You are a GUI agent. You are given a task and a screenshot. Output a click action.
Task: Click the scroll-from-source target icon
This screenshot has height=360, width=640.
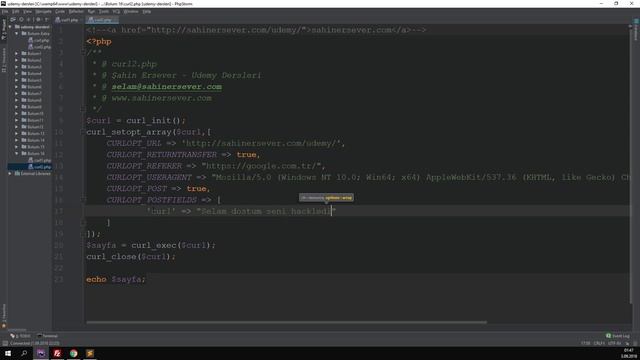(21, 20)
